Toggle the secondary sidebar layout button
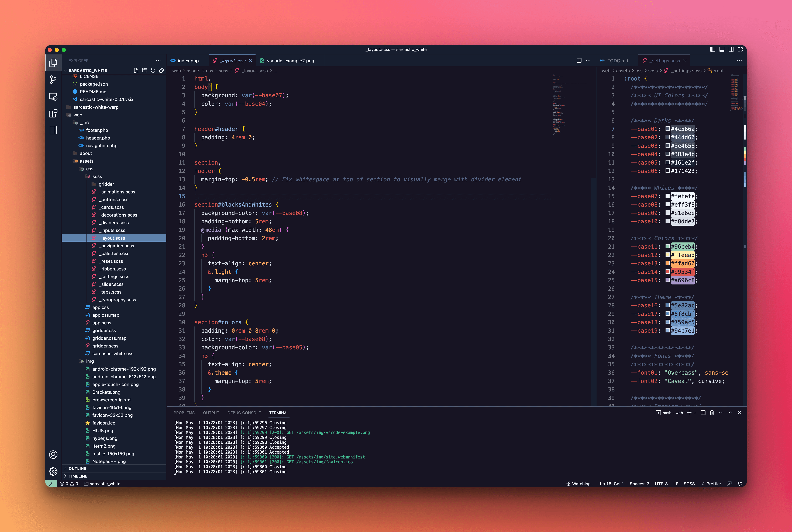 [x=731, y=50]
